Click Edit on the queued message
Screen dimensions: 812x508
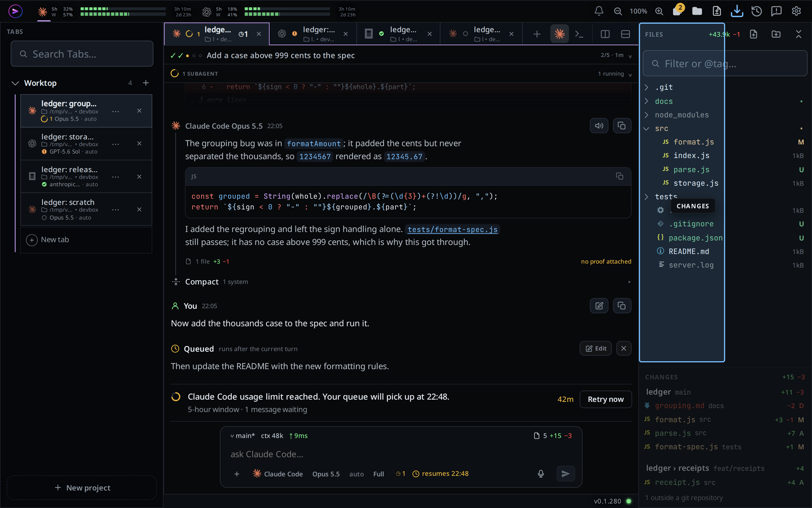coord(595,349)
